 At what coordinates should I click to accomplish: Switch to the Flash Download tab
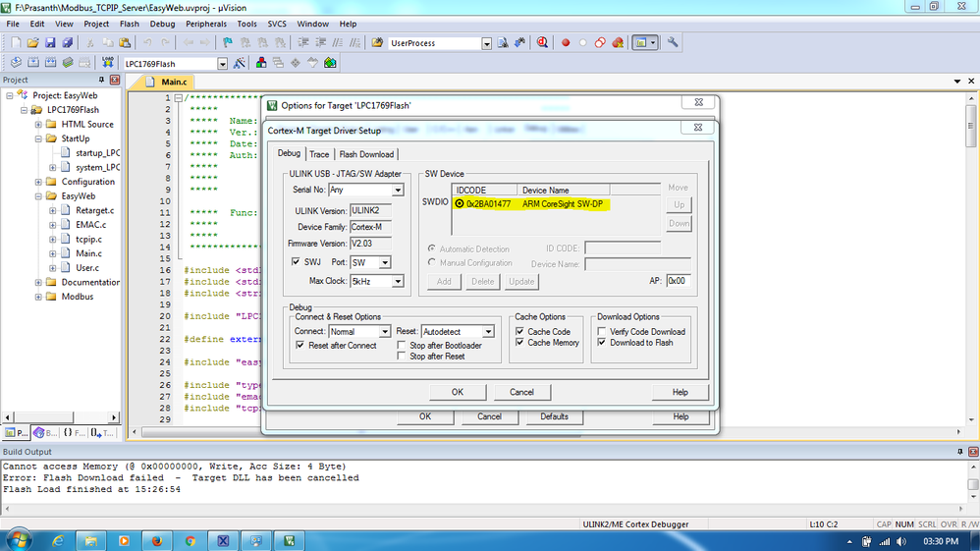click(x=366, y=154)
